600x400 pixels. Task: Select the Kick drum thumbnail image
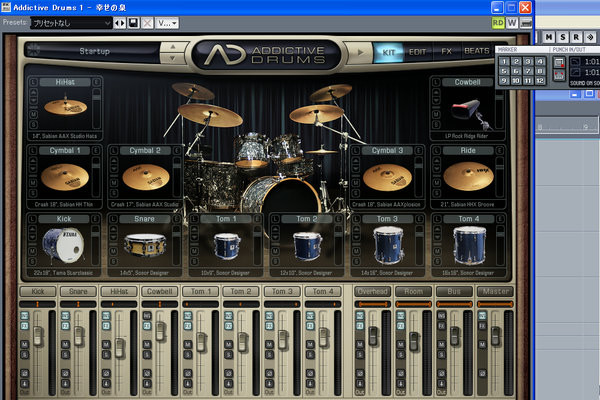[x=63, y=245]
